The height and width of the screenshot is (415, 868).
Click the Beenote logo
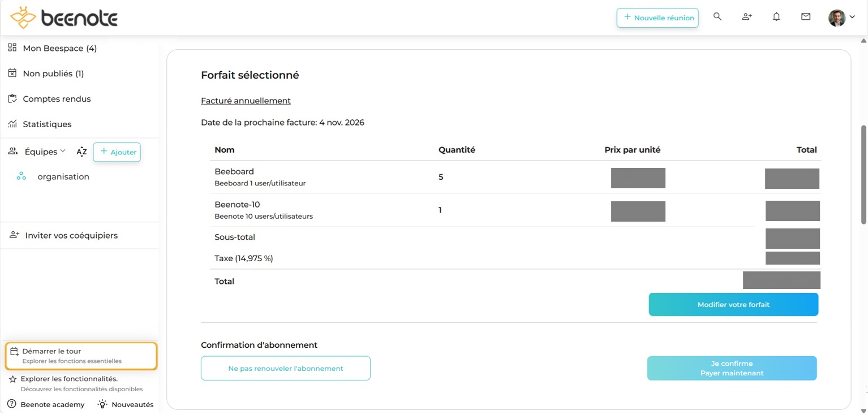click(x=64, y=18)
